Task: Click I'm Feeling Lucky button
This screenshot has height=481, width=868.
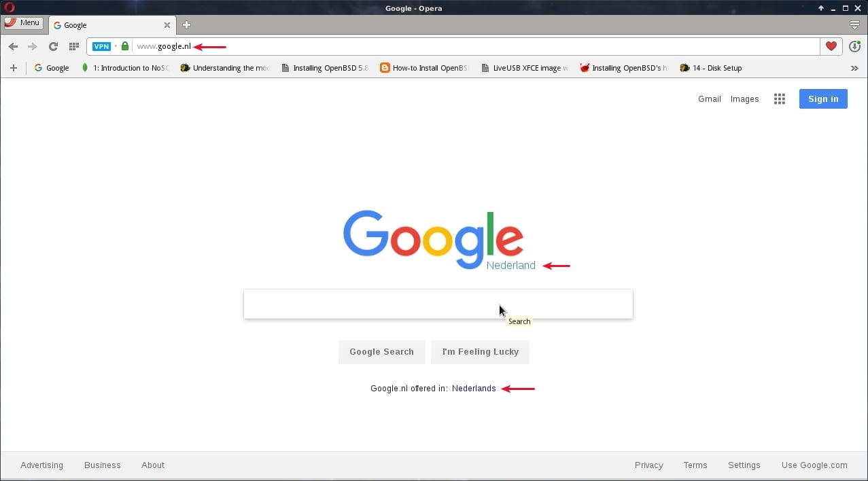Action: pyautogui.click(x=480, y=352)
